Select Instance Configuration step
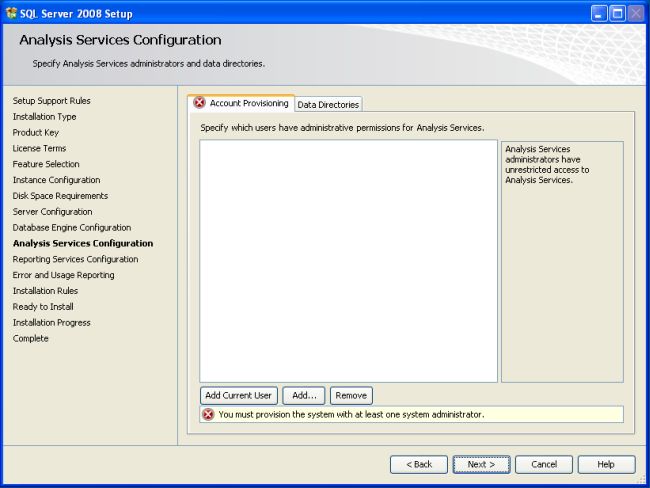 click(x=56, y=180)
